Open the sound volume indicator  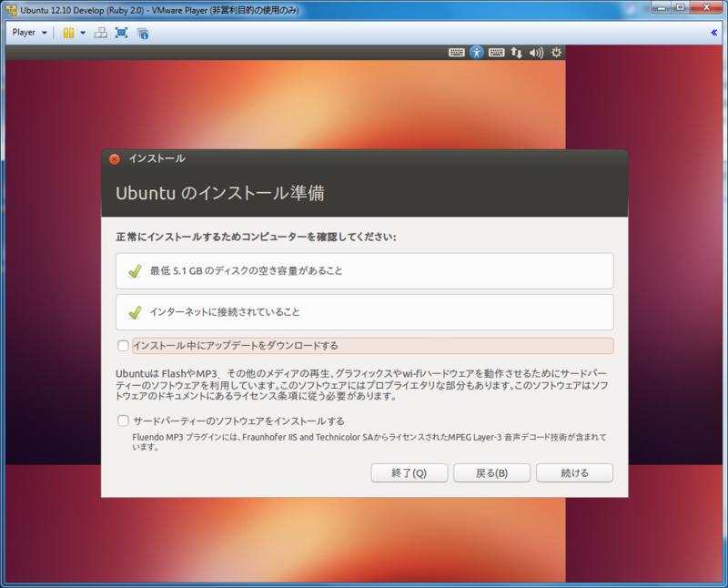click(x=536, y=53)
